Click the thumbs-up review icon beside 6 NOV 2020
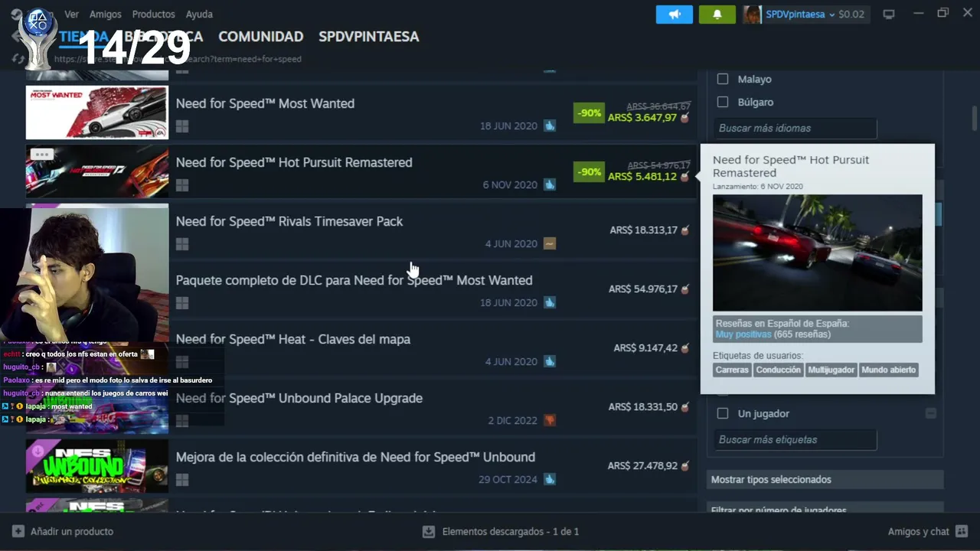 (x=550, y=184)
